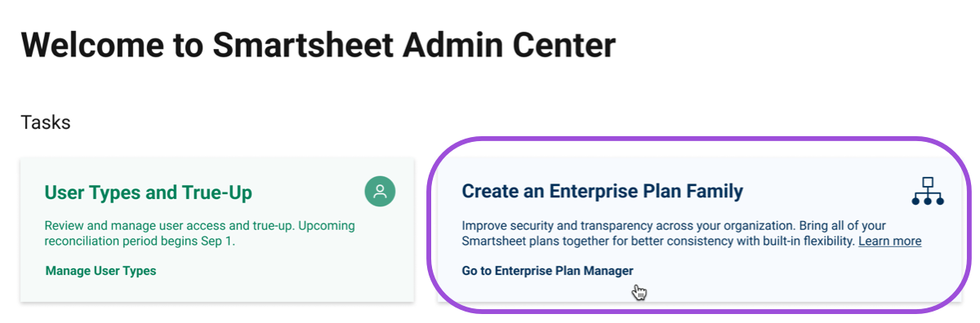Viewport: 980px width, 323px height.
Task: Open the Manage User Types link
Action: pyautogui.click(x=100, y=271)
